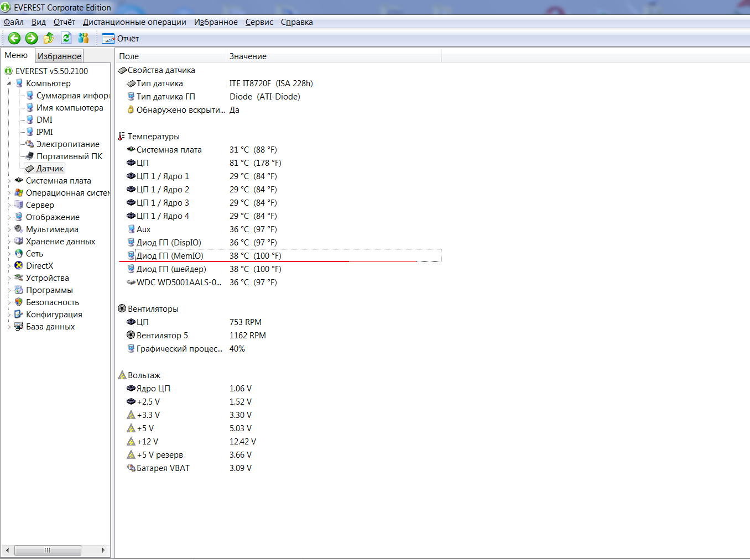Click the Сеть globe icon in tree

point(19,254)
